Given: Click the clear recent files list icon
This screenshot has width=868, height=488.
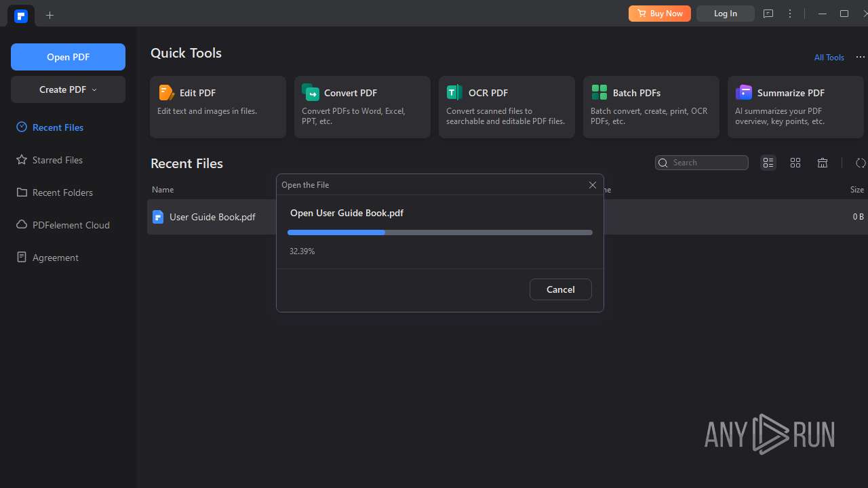Looking at the screenshot, I should pos(823,163).
